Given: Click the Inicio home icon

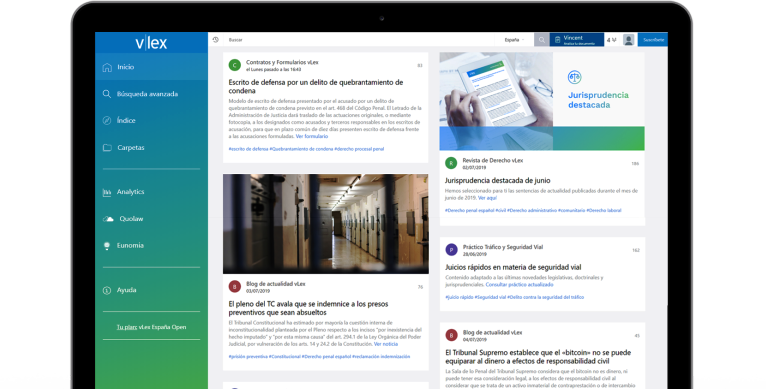Looking at the screenshot, I should pos(107,67).
